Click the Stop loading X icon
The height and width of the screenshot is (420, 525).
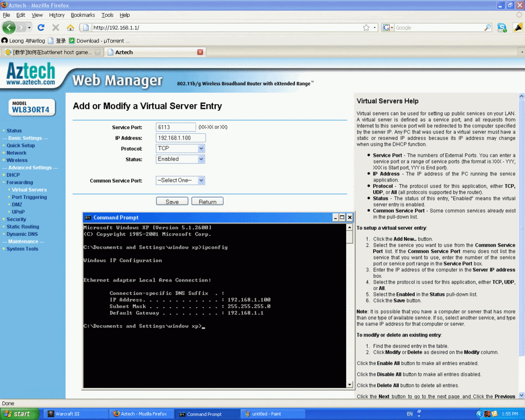pos(55,28)
